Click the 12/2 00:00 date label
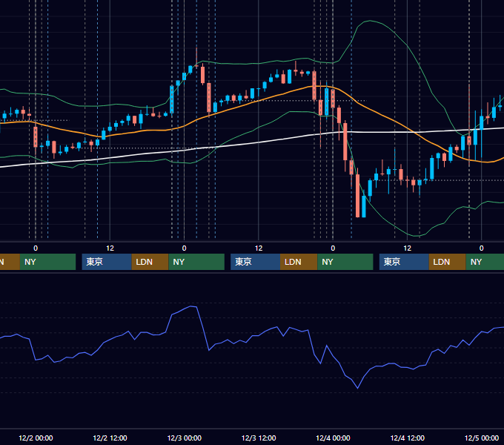 (36, 438)
